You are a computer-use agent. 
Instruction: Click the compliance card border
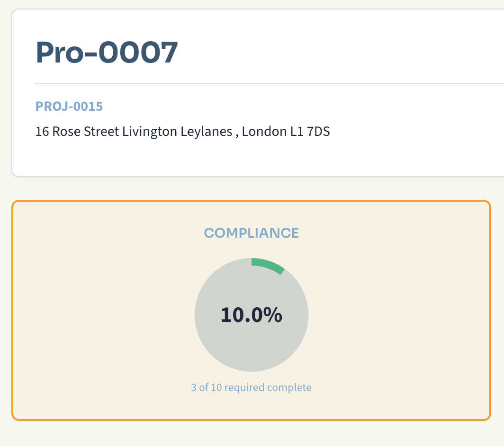(251, 202)
